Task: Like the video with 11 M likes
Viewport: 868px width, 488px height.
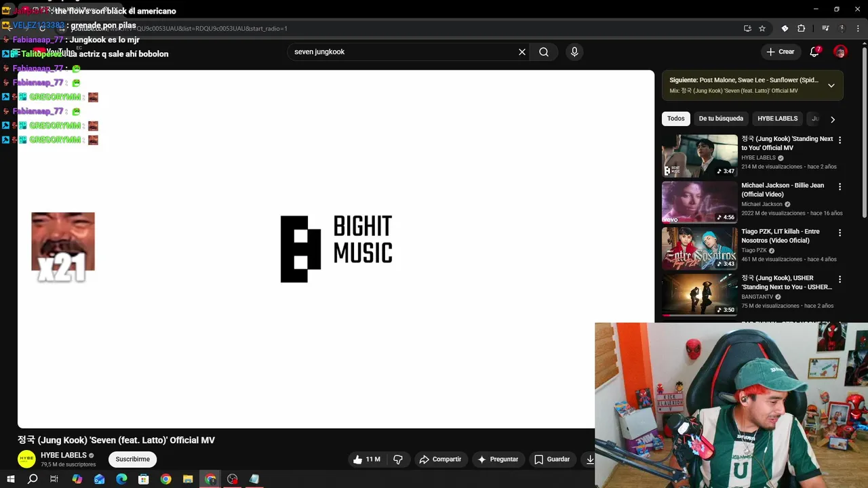Action: tap(366, 460)
